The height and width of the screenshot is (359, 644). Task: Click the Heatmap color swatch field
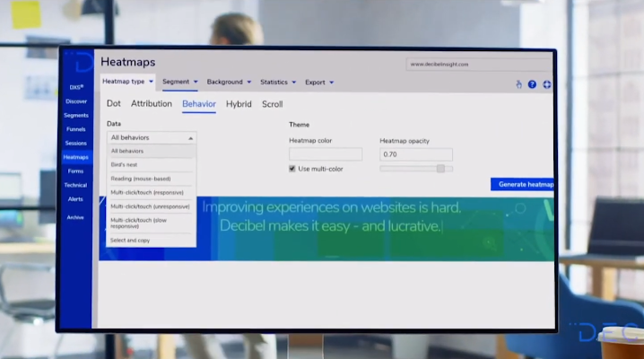click(x=326, y=154)
